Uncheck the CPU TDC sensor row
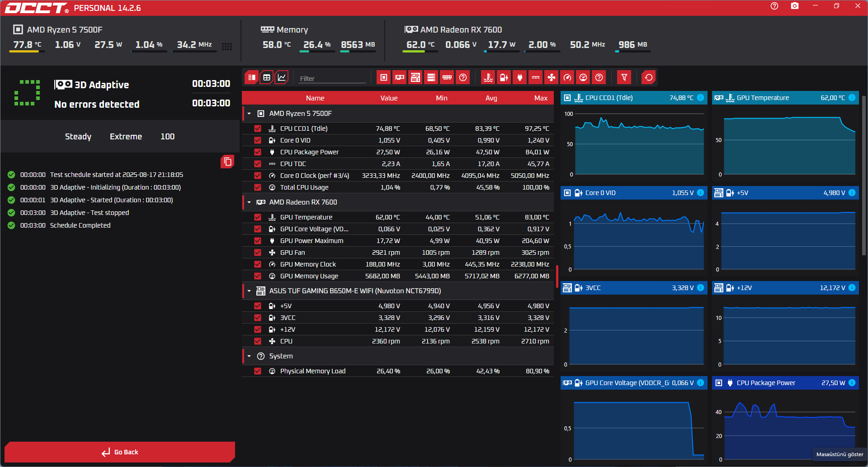868x467 pixels. pos(258,164)
